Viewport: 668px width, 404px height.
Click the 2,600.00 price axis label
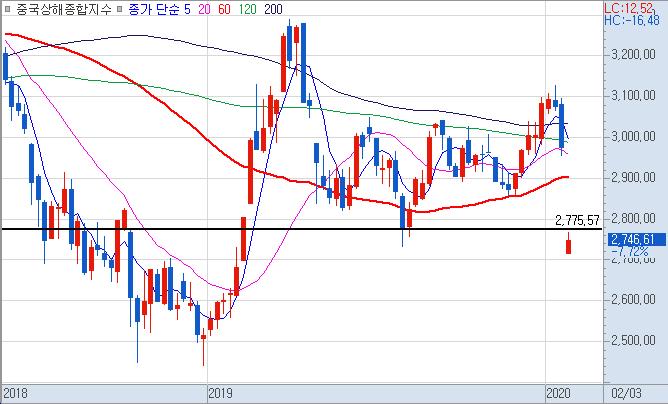pyautogui.click(x=633, y=300)
